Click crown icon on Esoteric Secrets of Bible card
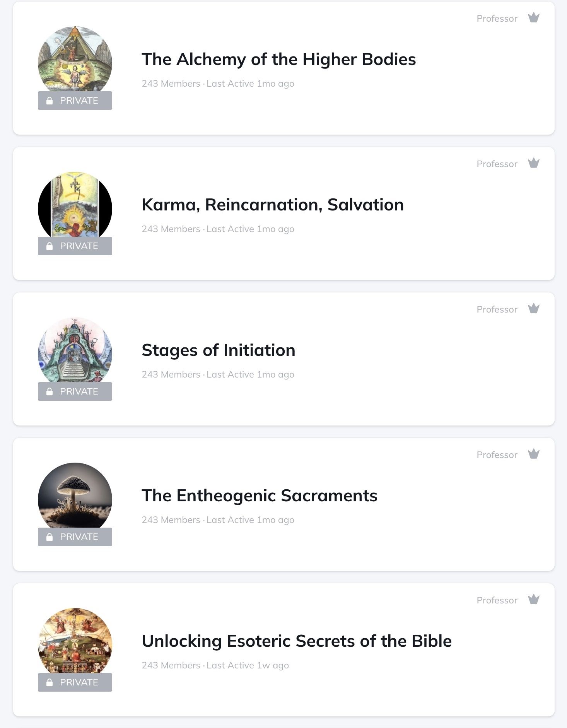Viewport: 567px width, 728px height. tap(534, 600)
